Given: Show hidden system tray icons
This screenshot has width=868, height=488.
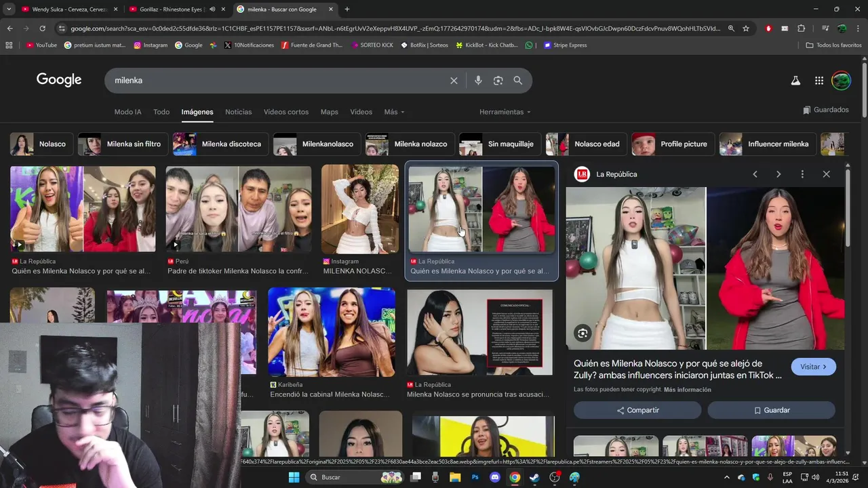Looking at the screenshot, I should (x=727, y=477).
